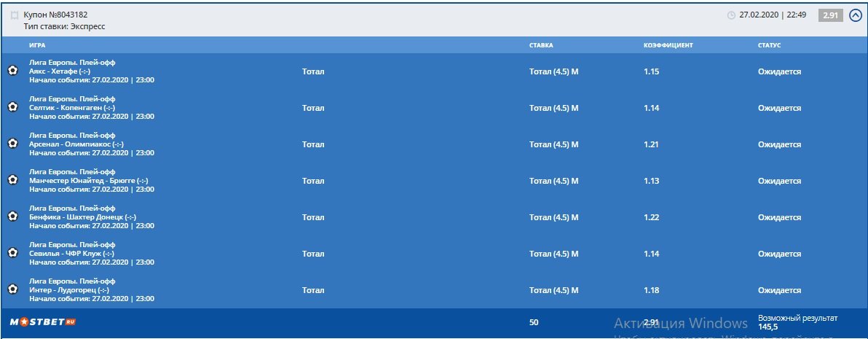Image resolution: width=868 pixels, height=339 pixels.
Task: Click the Купон №8043182 title text
Action: point(55,15)
